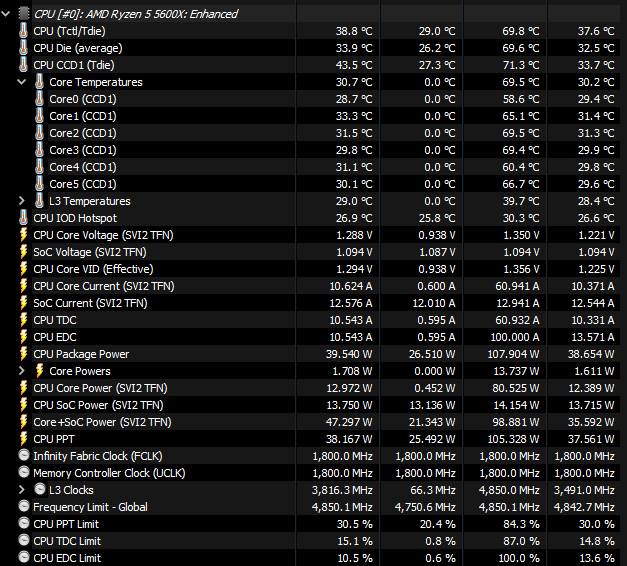Select Infinity Fabric Clock (FCLK) label
Viewport: 627px width, 566px height.
[x=98, y=456]
